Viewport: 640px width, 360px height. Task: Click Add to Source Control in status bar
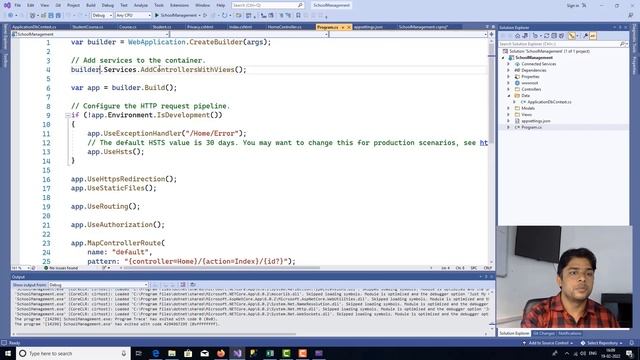click(548, 343)
